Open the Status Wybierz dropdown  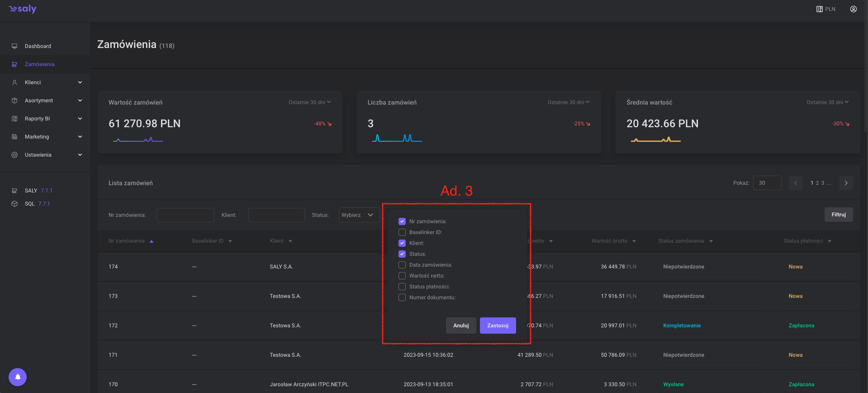[x=359, y=215]
